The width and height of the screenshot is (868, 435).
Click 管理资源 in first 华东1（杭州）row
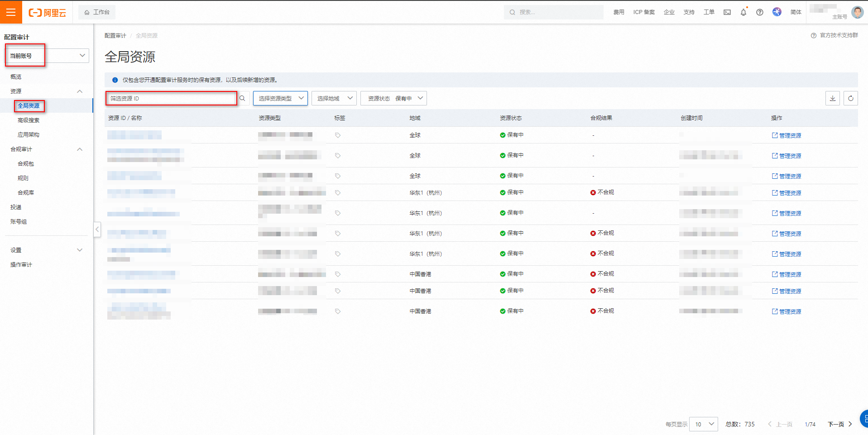pos(786,193)
